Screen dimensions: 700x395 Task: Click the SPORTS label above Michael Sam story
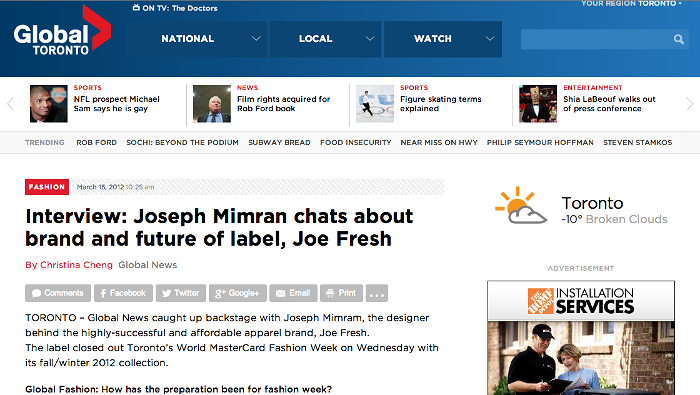88,87
